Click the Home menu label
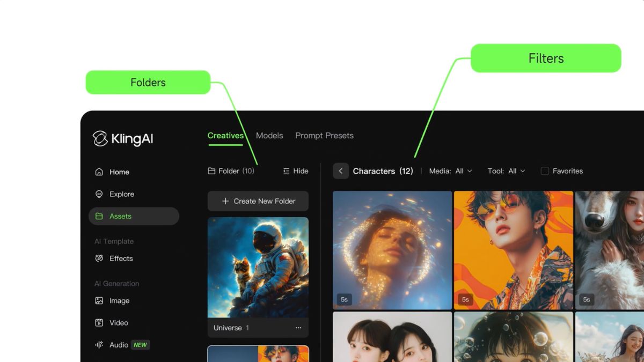The width and height of the screenshot is (644, 362). (119, 172)
